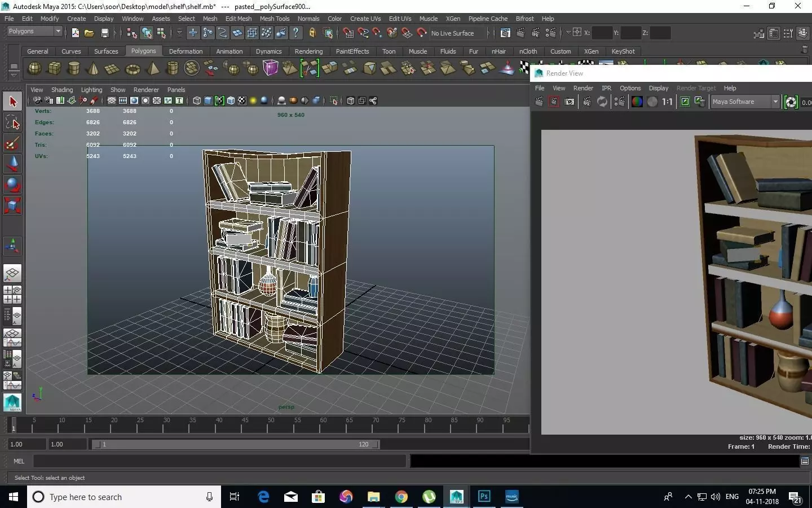
Task: Toggle use all lights yellow sphere icon
Action: (253, 100)
